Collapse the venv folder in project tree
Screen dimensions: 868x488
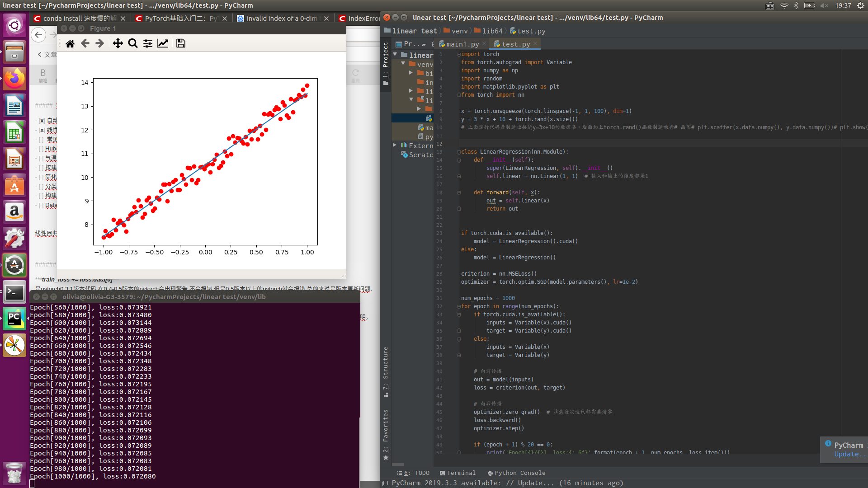click(403, 64)
